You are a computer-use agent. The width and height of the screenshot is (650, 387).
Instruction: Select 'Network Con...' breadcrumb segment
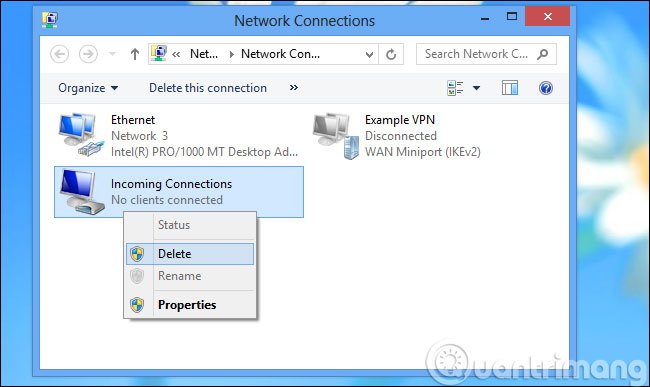280,54
